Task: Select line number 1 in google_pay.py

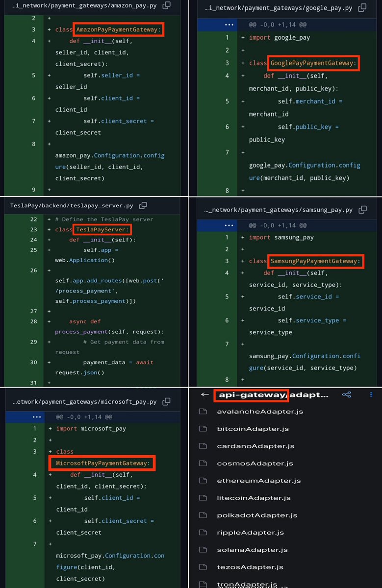Action: pos(227,37)
